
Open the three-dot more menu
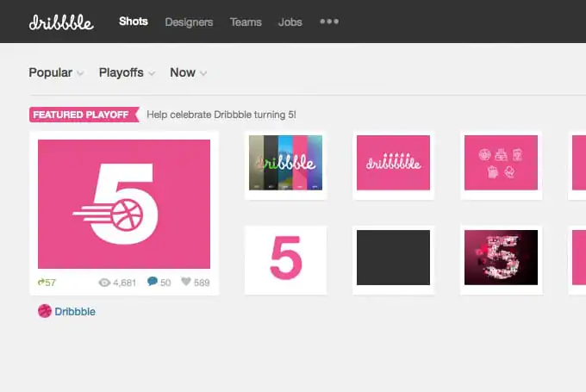coord(329,22)
